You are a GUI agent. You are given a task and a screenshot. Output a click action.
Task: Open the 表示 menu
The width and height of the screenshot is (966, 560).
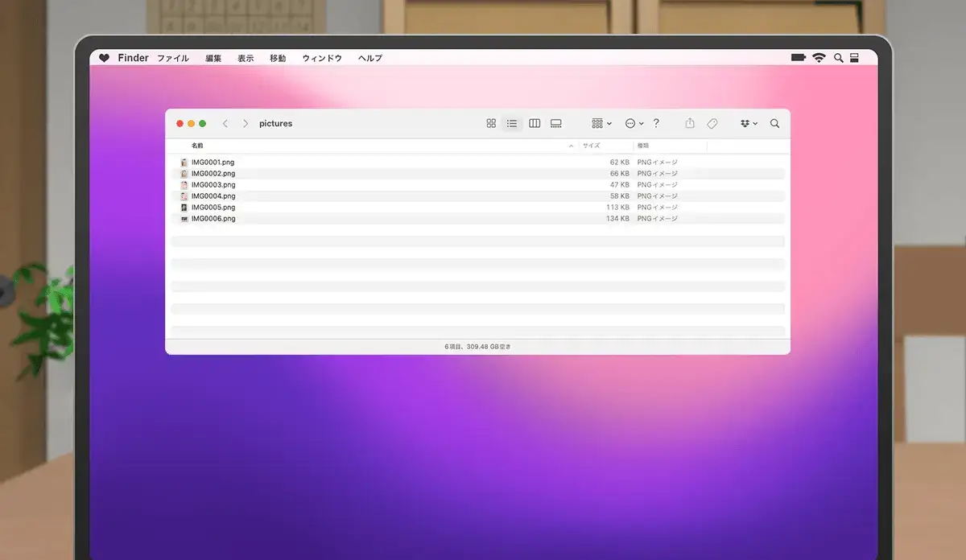click(x=246, y=59)
